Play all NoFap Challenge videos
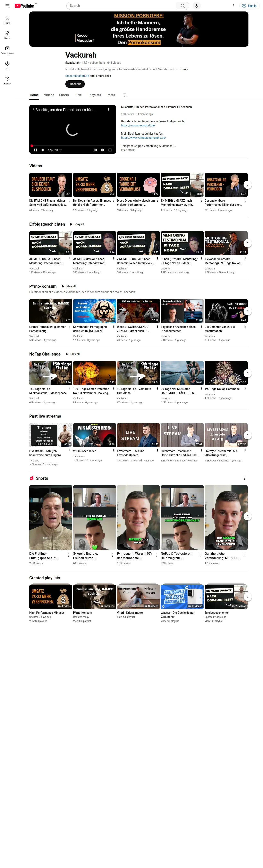The height and width of the screenshot is (868, 263). [72, 354]
